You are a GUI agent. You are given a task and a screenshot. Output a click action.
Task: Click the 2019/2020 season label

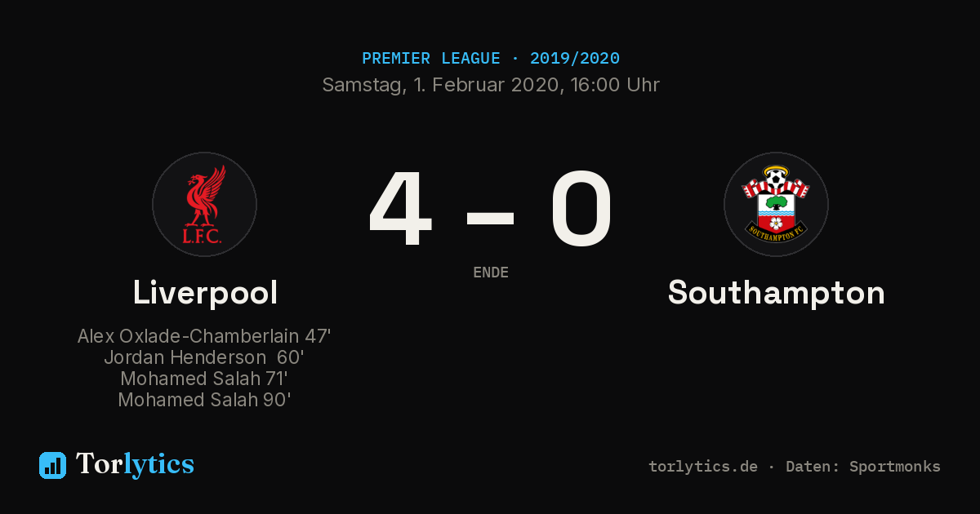click(575, 59)
